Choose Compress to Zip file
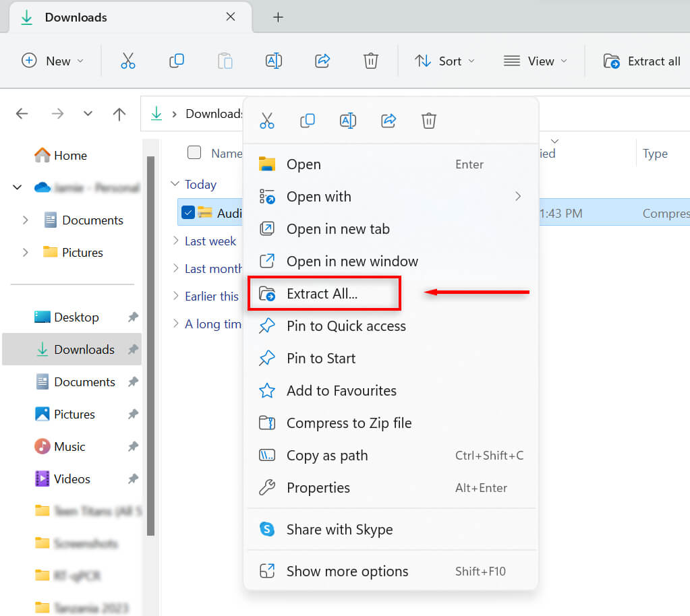The image size is (690, 616). coord(348,423)
